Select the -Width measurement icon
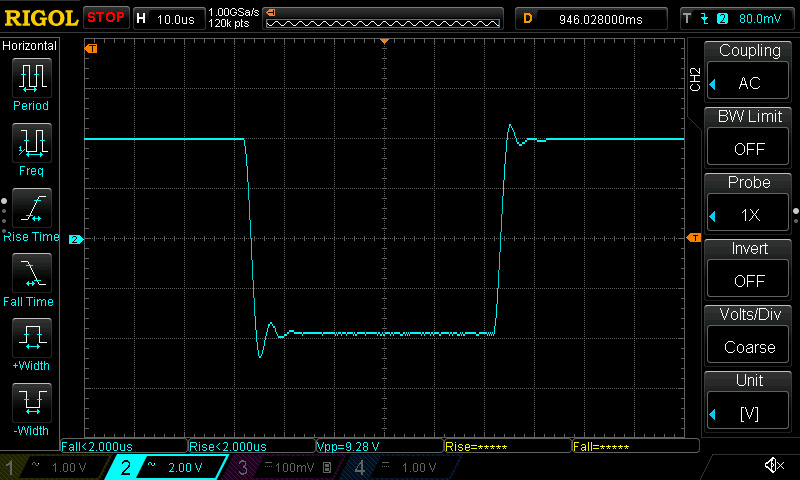Screen dimensions: 800x480 point(32,402)
